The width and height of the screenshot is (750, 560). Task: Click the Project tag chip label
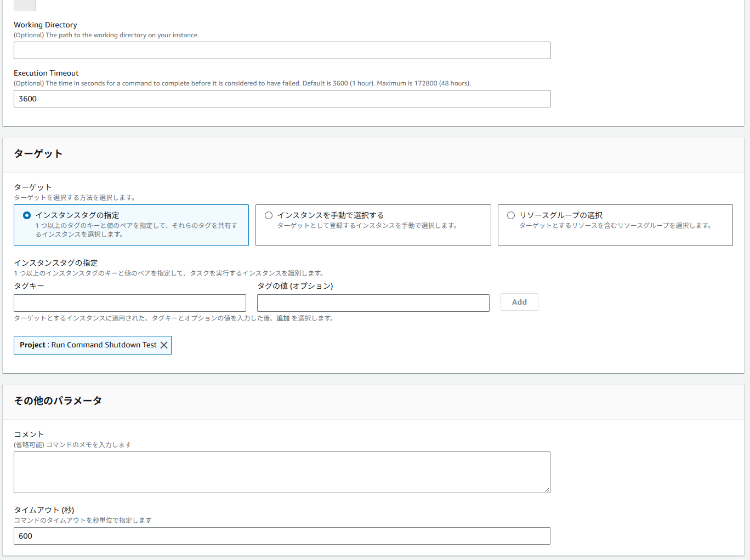[88, 345]
